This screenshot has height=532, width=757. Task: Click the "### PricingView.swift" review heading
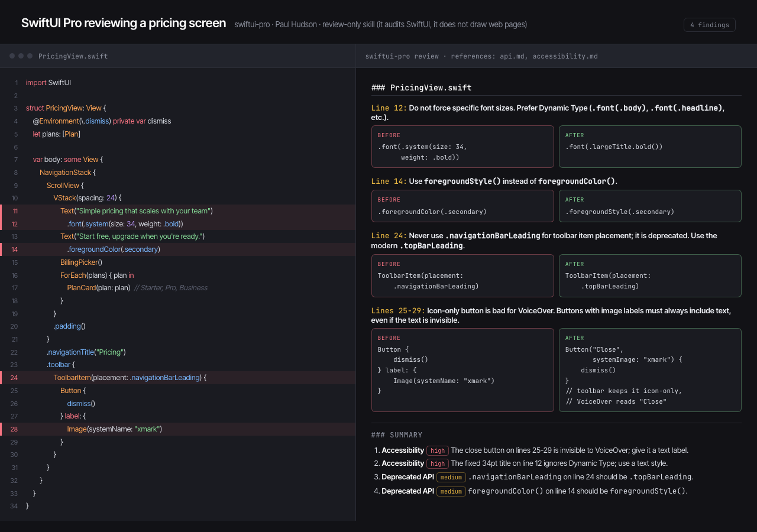(x=422, y=87)
